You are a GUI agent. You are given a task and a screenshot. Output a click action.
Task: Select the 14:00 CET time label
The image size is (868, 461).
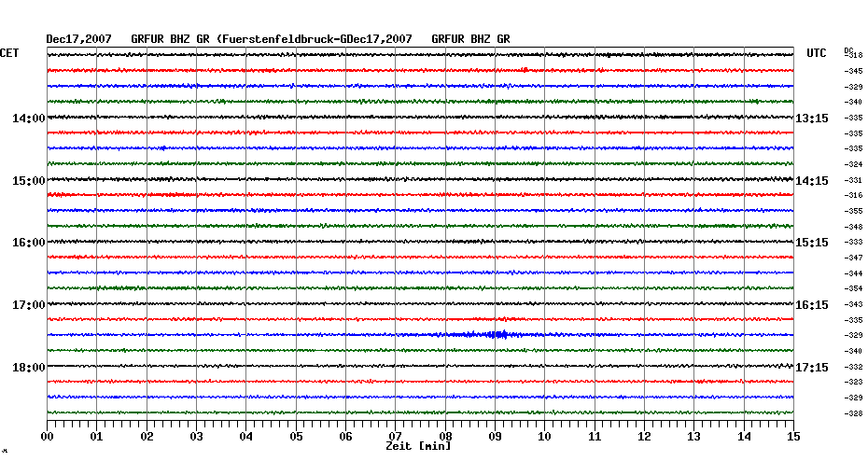tap(29, 119)
